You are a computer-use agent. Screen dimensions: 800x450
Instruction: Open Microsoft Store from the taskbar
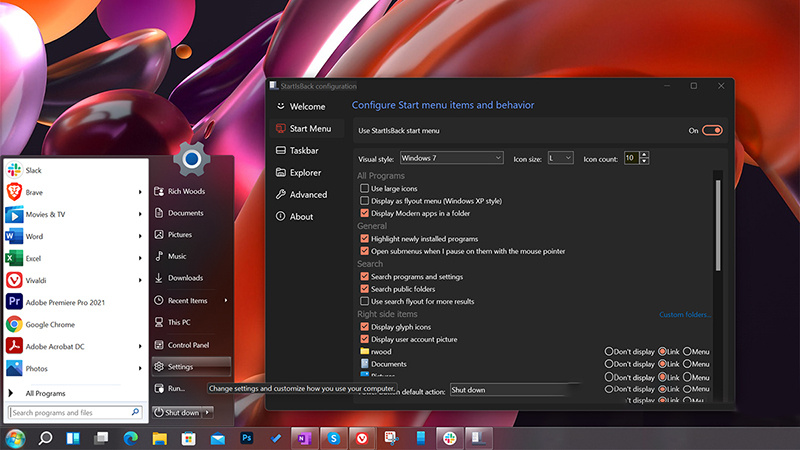click(x=189, y=438)
